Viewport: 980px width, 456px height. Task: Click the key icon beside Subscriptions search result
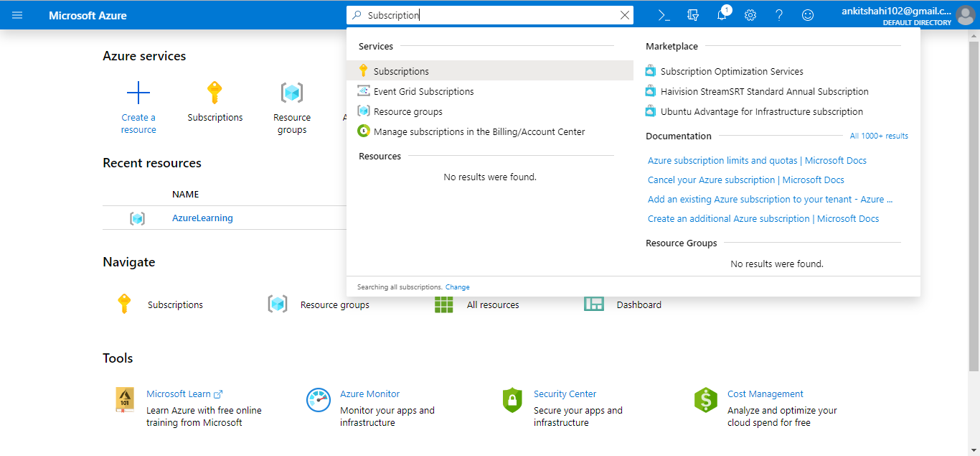363,71
